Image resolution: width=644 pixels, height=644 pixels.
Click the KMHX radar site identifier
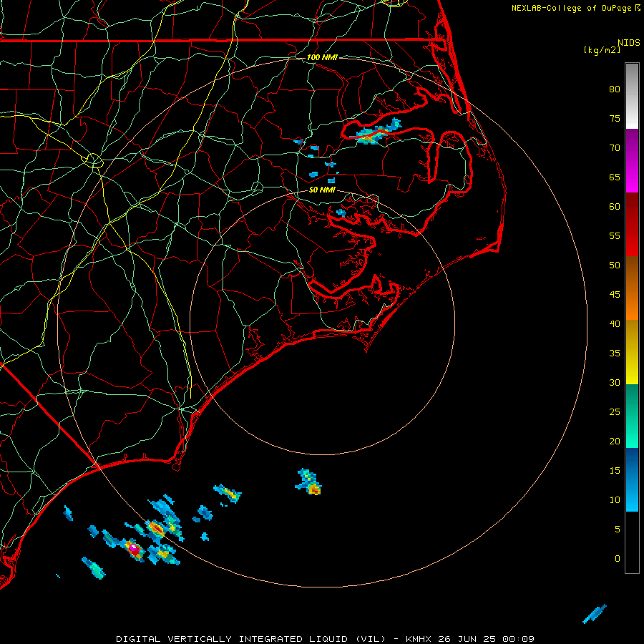(x=419, y=639)
